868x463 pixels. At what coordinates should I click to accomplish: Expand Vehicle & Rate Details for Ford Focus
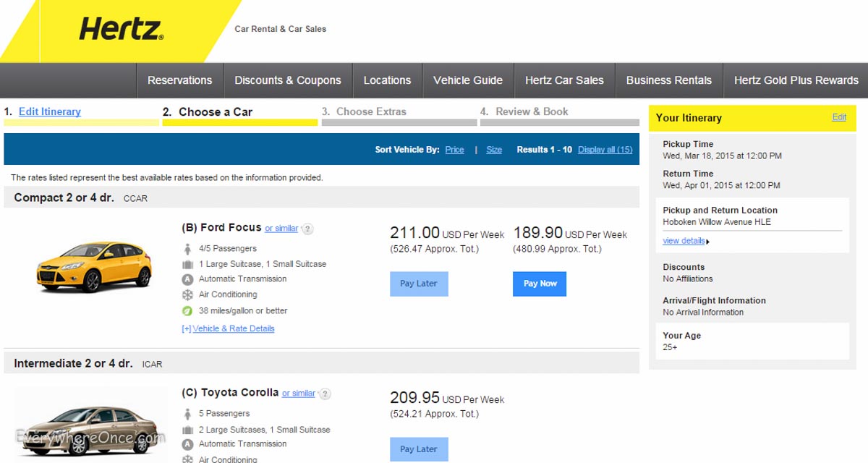pyautogui.click(x=229, y=328)
